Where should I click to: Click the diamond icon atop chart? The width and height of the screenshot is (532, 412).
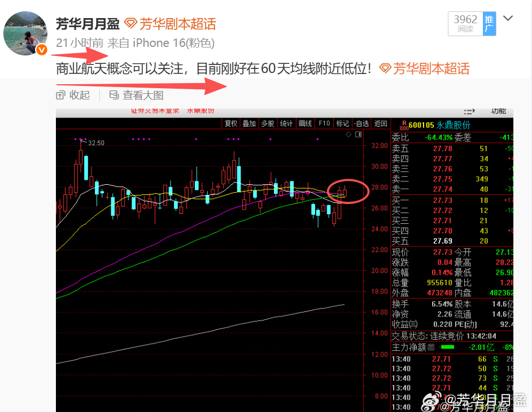coord(348,135)
